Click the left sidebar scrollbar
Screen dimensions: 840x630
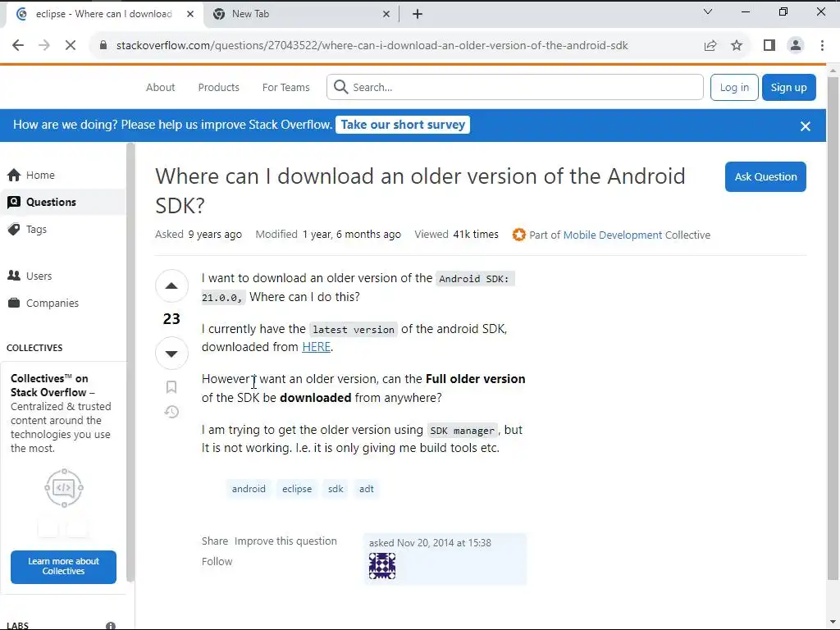pyautogui.click(x=130, y=362)
